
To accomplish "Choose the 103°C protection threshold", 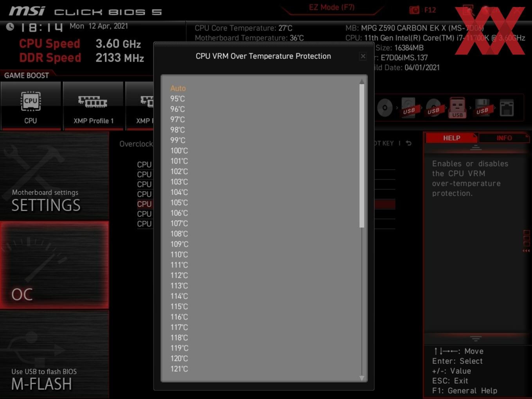I will click(179, 182).
